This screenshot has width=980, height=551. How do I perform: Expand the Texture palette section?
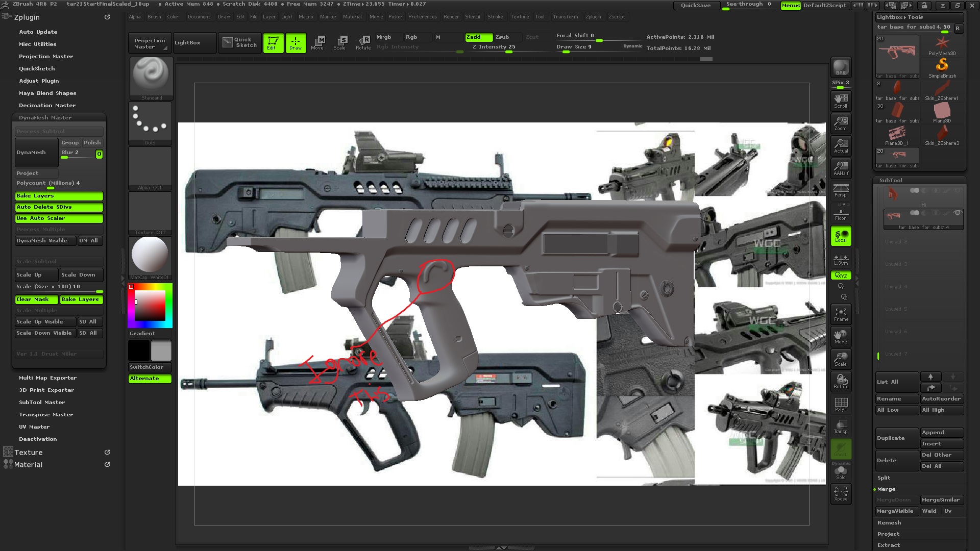(29, 453)
